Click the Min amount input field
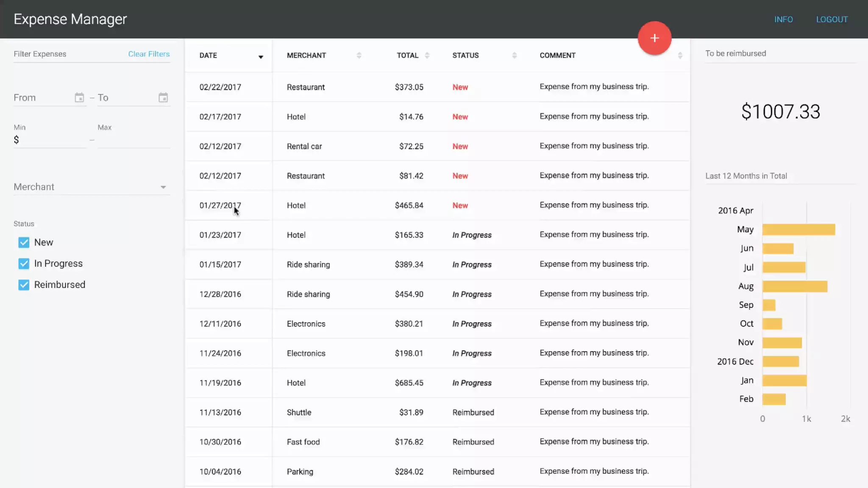 point(51,140)
